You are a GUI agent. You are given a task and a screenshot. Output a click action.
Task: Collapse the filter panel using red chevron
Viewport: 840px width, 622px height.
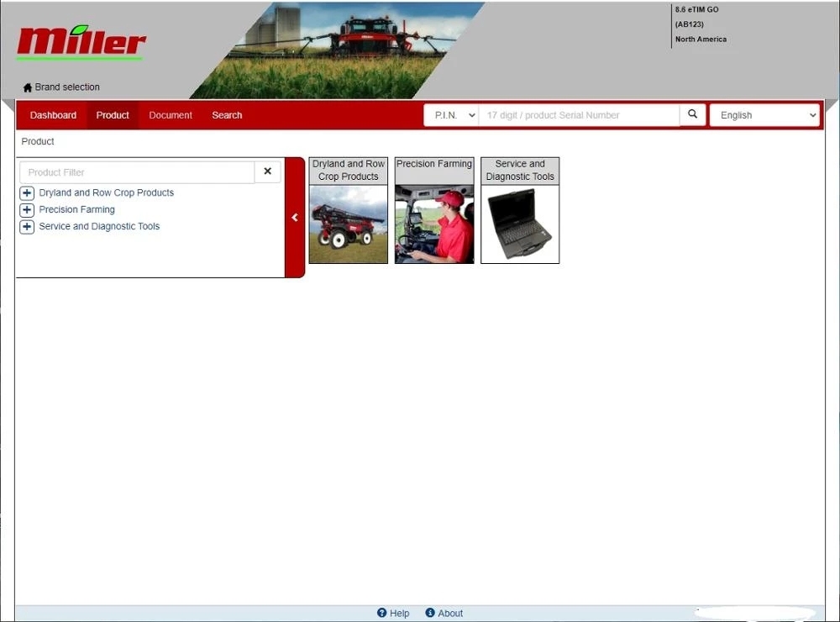pyautogui.click(x=294, y=217)
